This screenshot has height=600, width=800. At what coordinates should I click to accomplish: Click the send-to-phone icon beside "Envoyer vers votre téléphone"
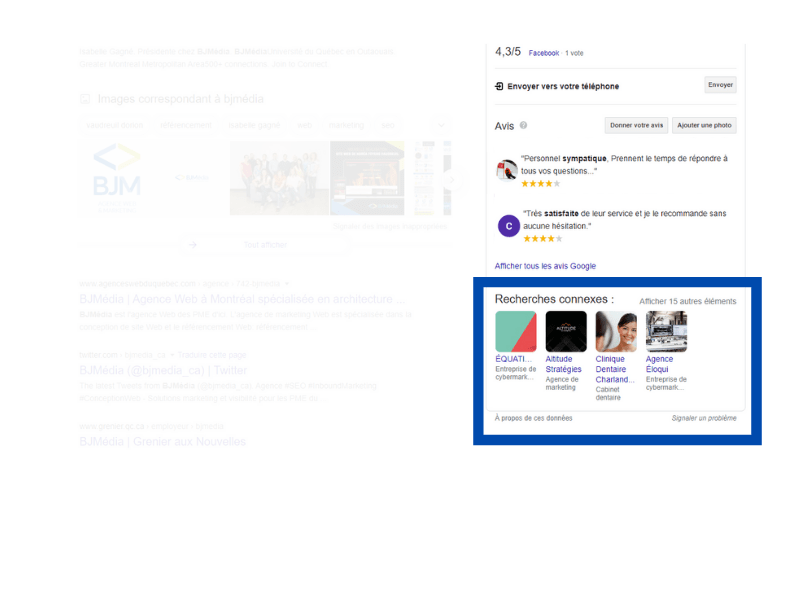click(499, 86)
